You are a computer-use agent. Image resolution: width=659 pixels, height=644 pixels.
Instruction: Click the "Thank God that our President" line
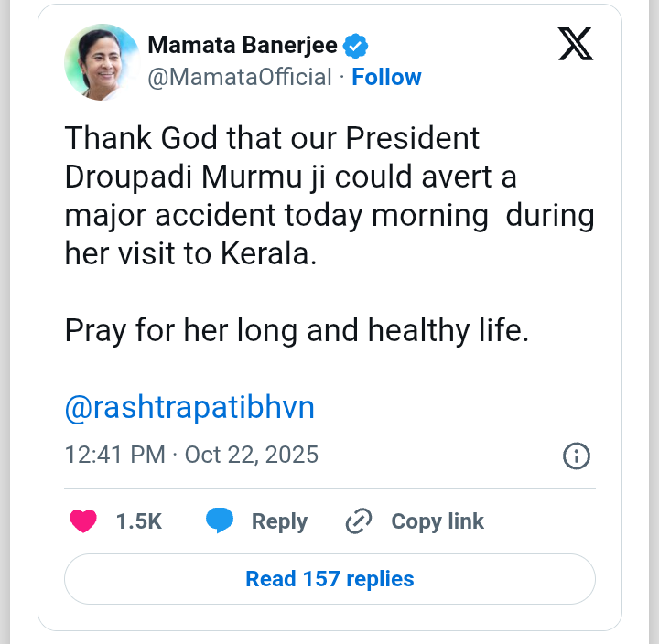pos(272,138)
